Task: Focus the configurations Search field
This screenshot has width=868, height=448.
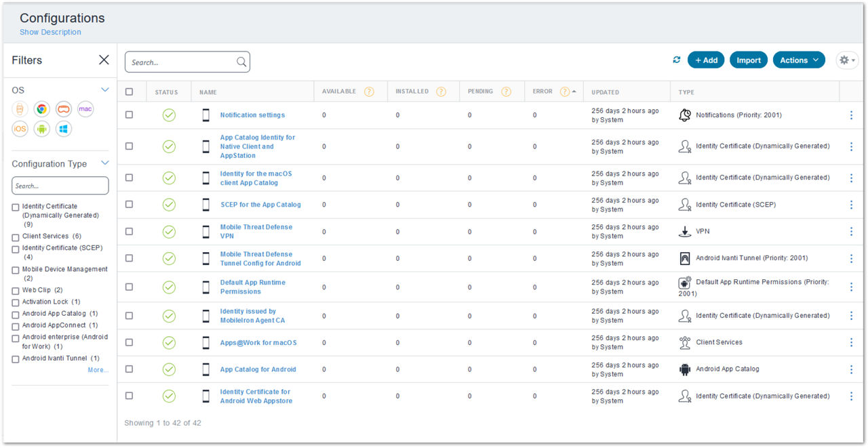Action: click(187, 62)
